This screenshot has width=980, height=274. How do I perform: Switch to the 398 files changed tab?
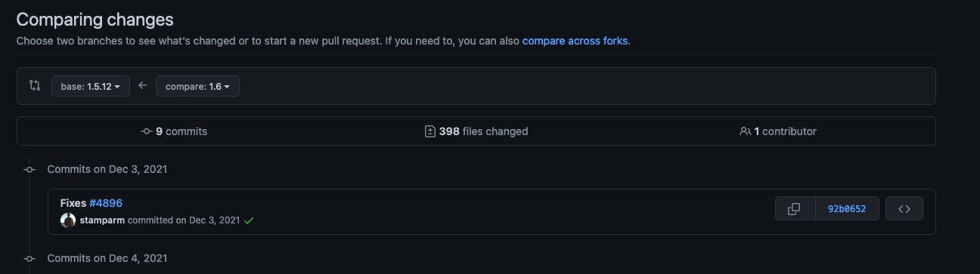(476, 131)
